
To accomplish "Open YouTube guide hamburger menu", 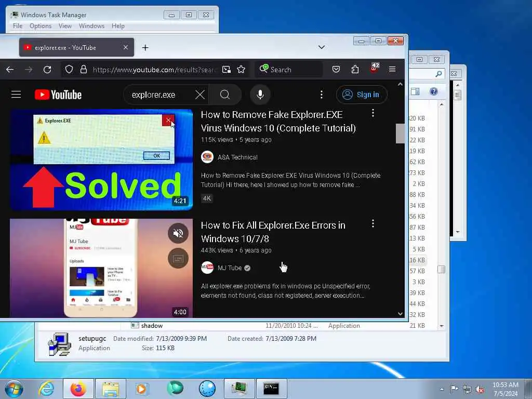I will coord(16,95).
